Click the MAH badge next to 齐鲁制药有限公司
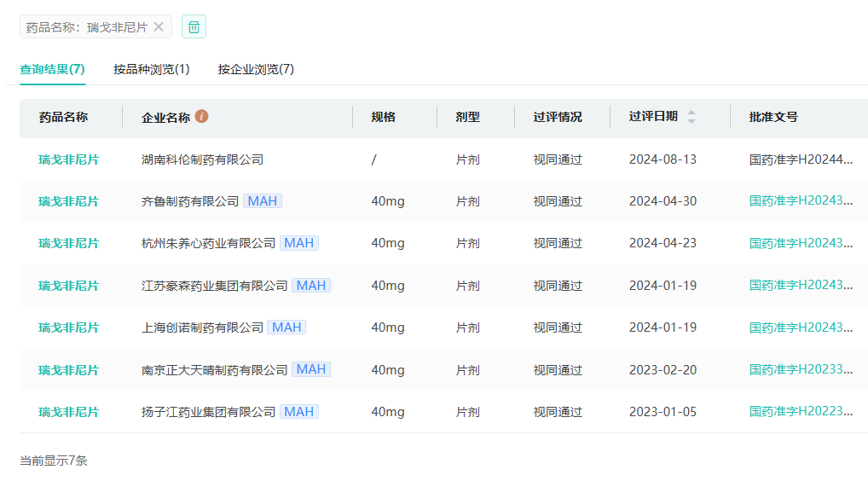 (x=263, y=201)
